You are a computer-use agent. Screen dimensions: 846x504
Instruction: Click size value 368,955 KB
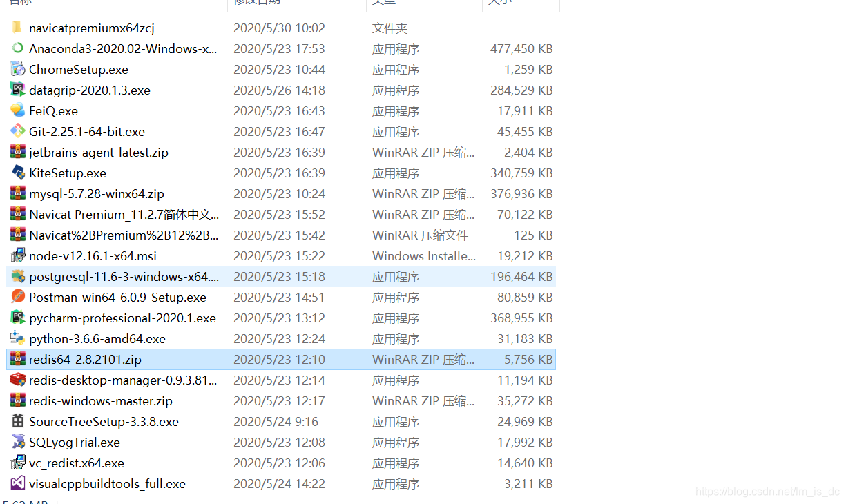pyautogui.click(x=521, y=318)
